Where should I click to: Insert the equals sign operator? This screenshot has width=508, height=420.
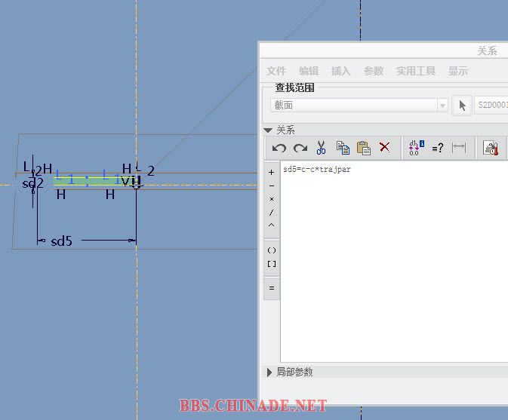(272, 287)
